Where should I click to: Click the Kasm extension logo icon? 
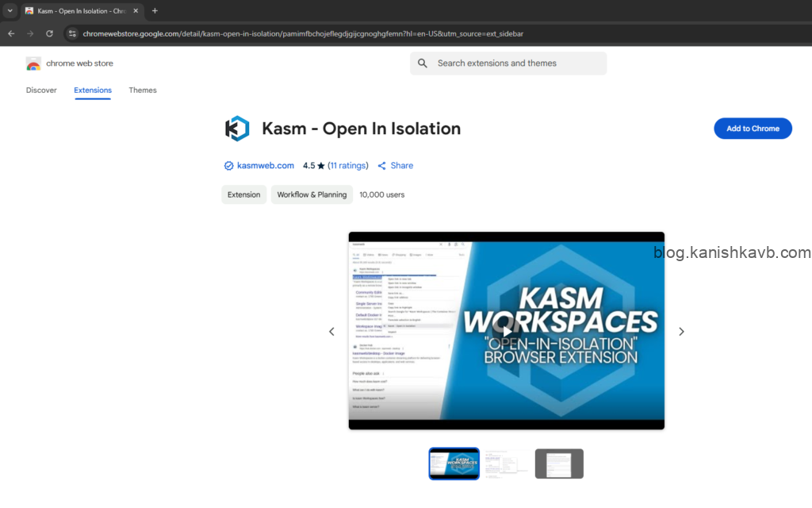[x=237, y=129]
